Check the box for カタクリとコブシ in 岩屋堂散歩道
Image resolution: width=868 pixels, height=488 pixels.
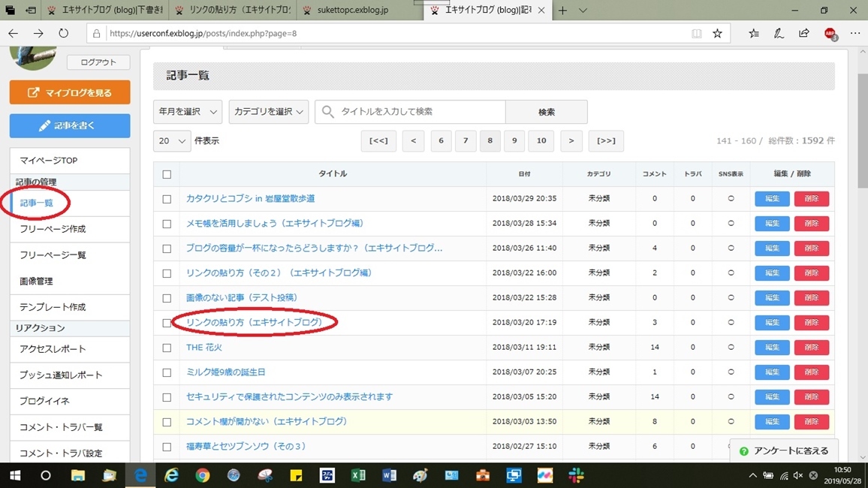pyautogui.click(x=167, y=199)
